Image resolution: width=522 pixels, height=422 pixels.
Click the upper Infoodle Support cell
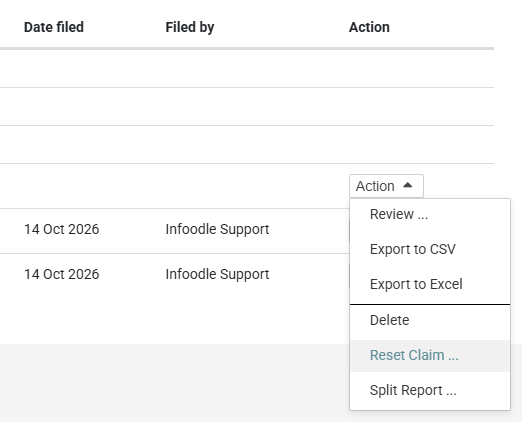click(x=217, y=229)
